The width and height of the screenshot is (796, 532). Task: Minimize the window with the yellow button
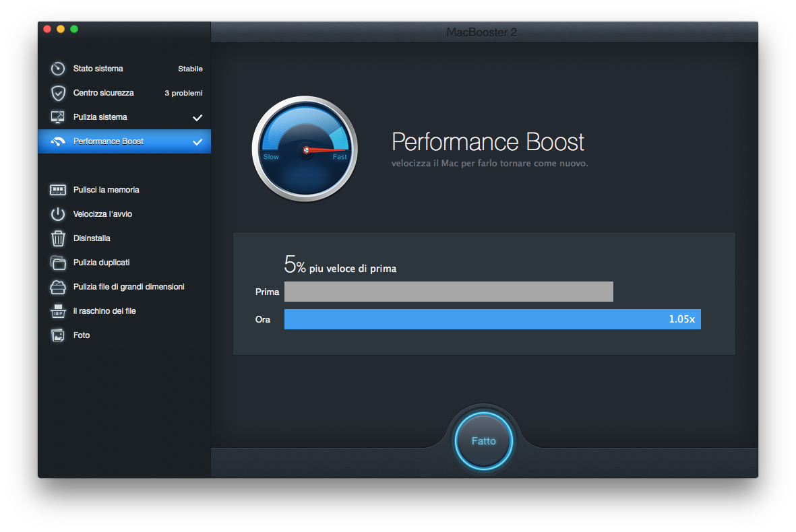tap(61, 29)
